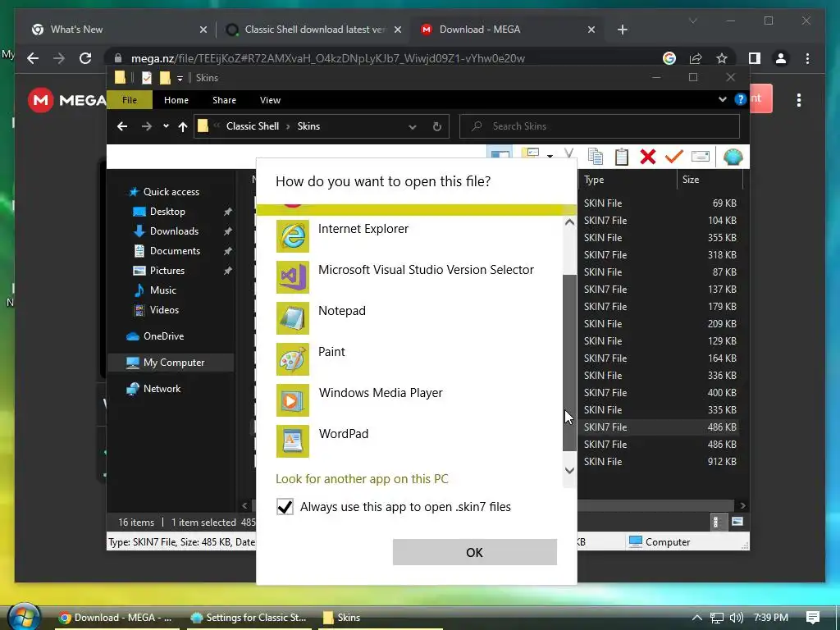This screenshot has height=630, width=840.
Task: Open the File ribbon tab
Action: (x=130, y=99)
